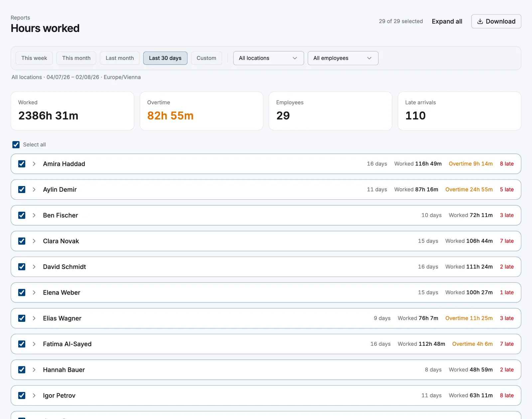Choose the Custom date range

click(x=206, y=58)
